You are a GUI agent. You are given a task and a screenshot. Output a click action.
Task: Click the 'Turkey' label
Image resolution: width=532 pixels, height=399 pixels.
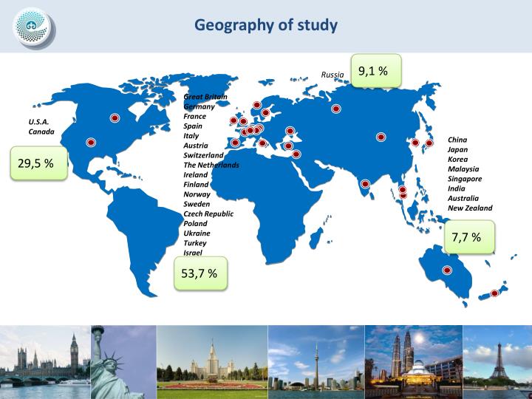[x=195, y=243]
